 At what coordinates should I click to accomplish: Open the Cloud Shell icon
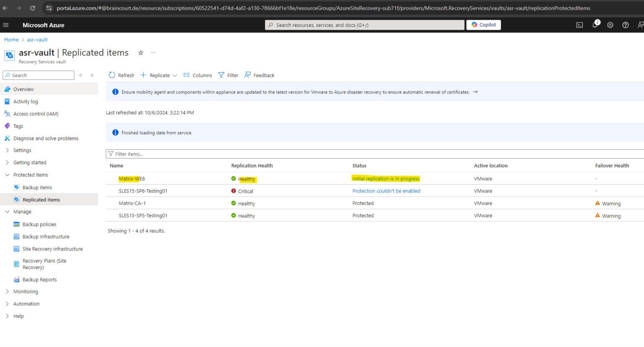[579, 25]
